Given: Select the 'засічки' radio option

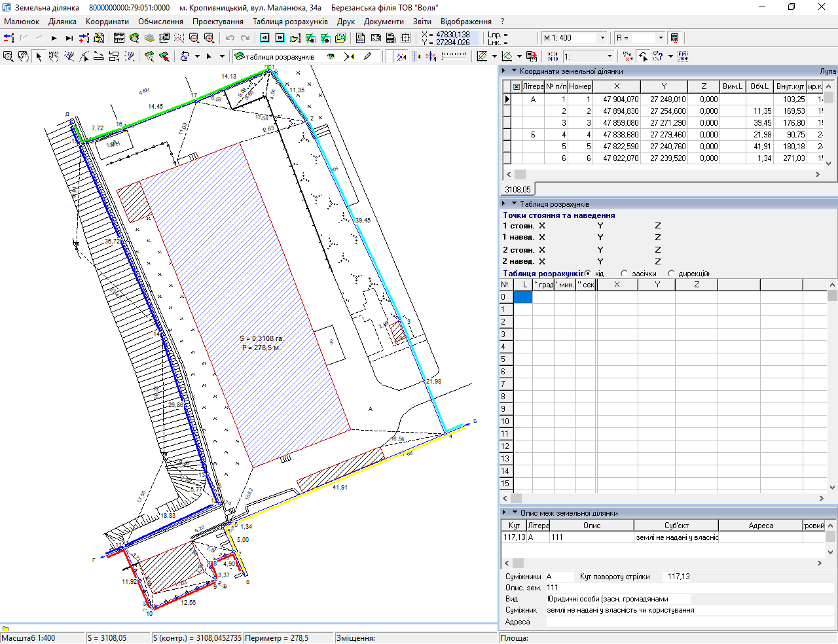Looking at the screenshot, I should tap(625, 274).
